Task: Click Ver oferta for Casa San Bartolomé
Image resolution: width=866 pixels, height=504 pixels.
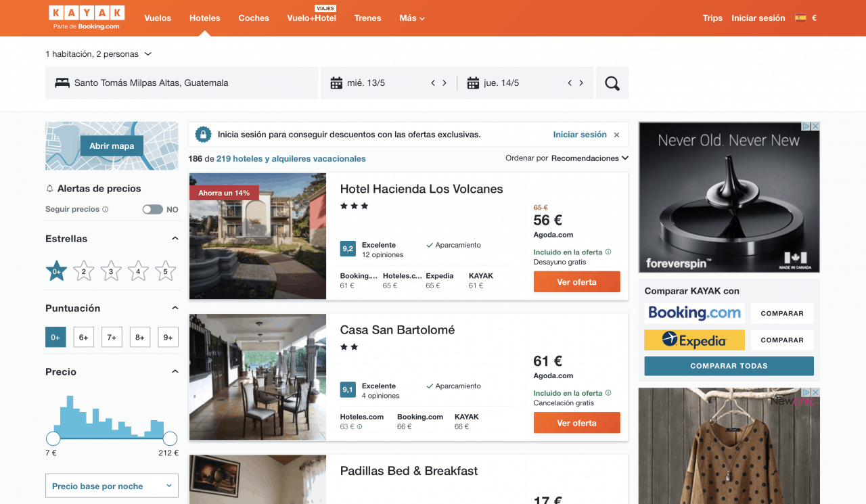Action: (x=577, y=423)
